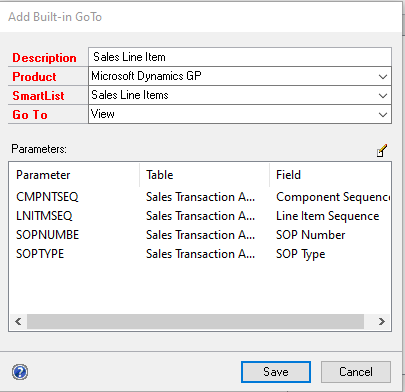Click the horizontal scrollbar thumb in parameters list

195,322
